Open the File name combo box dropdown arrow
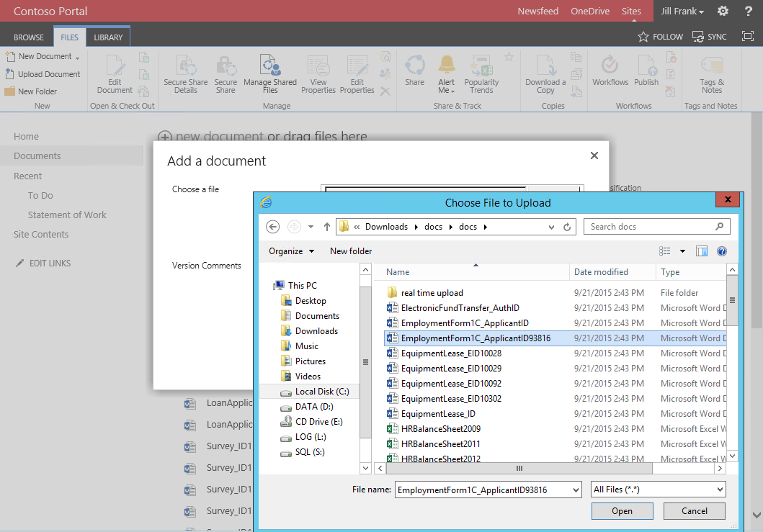Screen dimensions: 763x532 [576, 490]
